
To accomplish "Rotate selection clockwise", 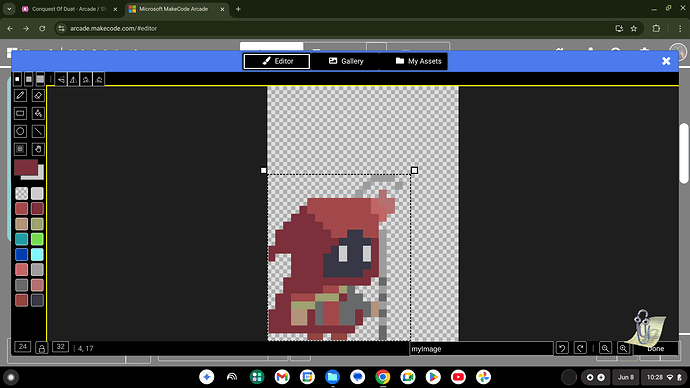I will [86, 80].
